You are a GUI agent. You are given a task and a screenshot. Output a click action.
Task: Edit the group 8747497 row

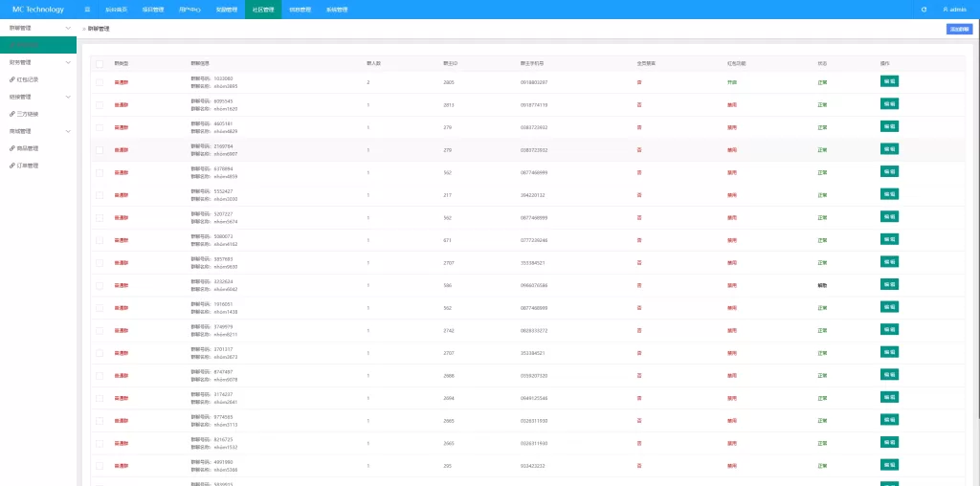pyautogui.click(x=889, y=374)
